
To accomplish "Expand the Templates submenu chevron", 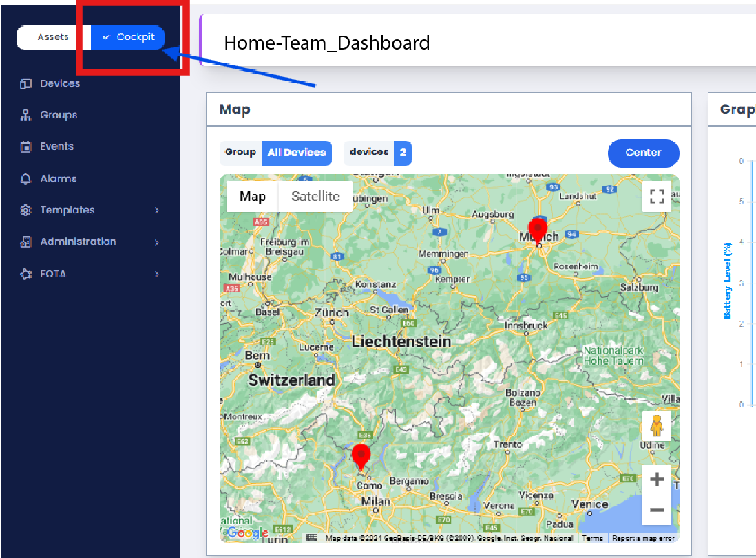I will point(157,211).
